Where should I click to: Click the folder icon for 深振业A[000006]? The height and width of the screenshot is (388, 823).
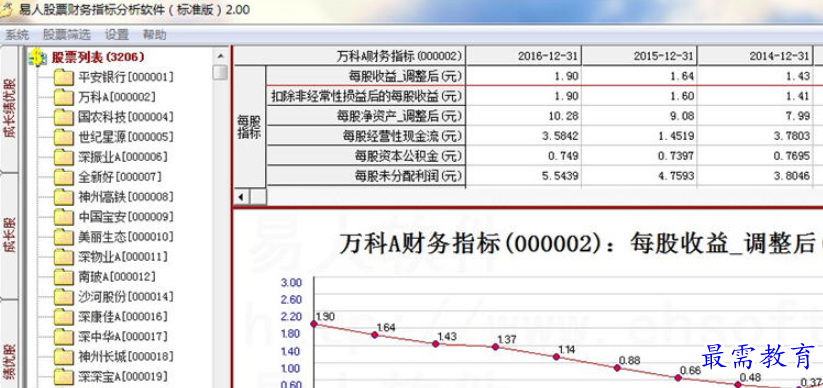[x=64, y=157]
